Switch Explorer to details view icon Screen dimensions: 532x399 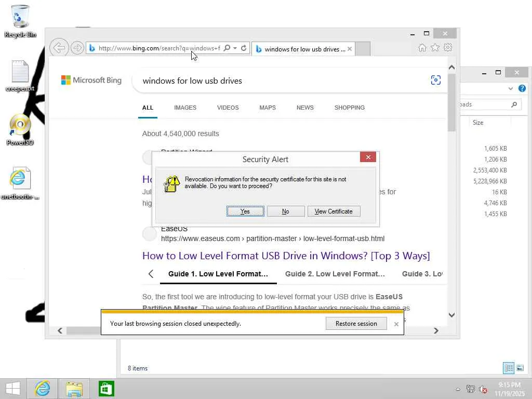[508, 368]
